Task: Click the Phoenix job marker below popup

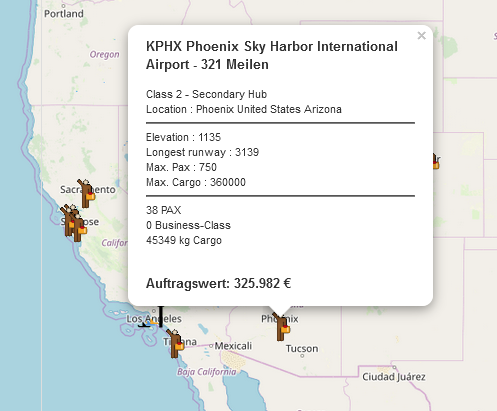Action: tap(281, 327)
